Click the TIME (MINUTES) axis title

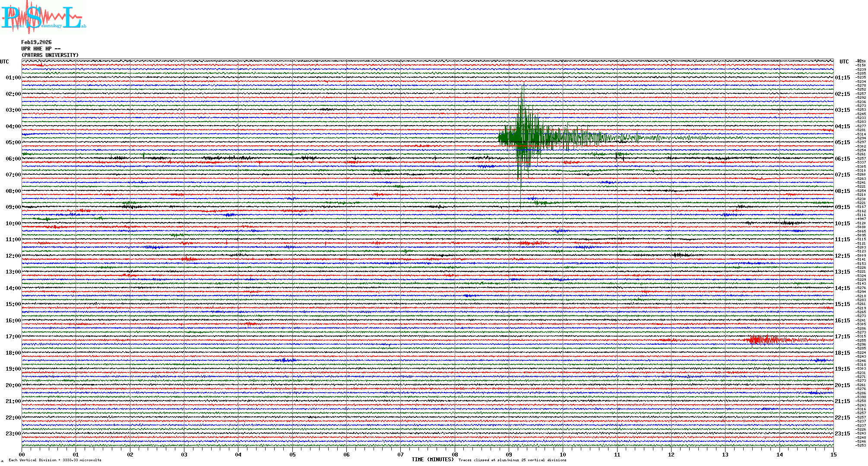coord(432,460)
